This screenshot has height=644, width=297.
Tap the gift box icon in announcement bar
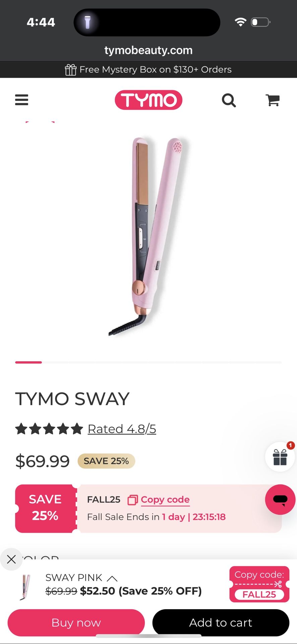[x=70, y=69]
